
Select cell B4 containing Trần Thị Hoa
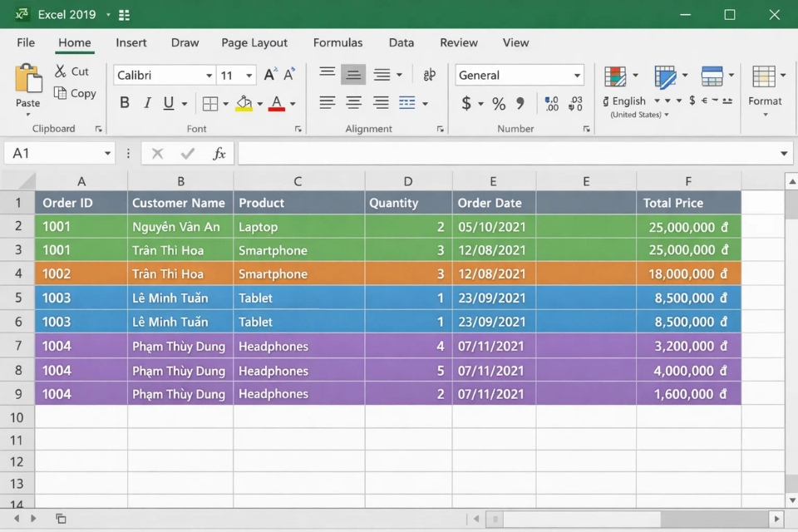pos(180,273)
